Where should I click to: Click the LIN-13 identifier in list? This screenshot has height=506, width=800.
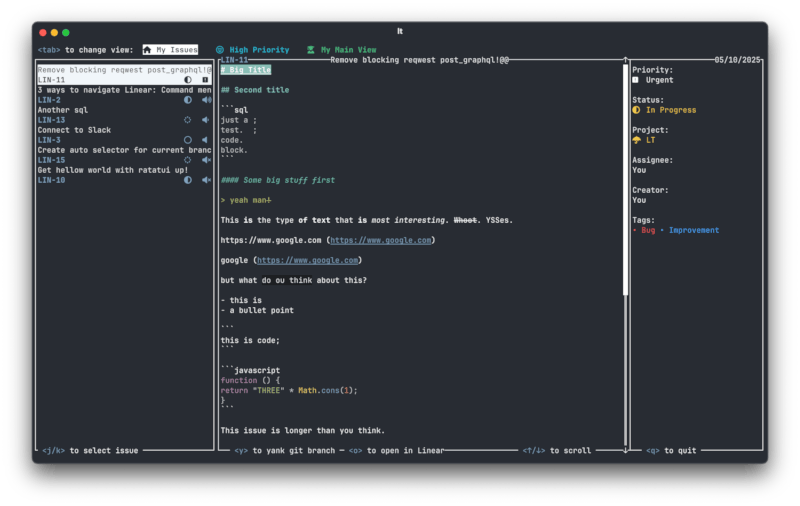(x=51, y=120)
